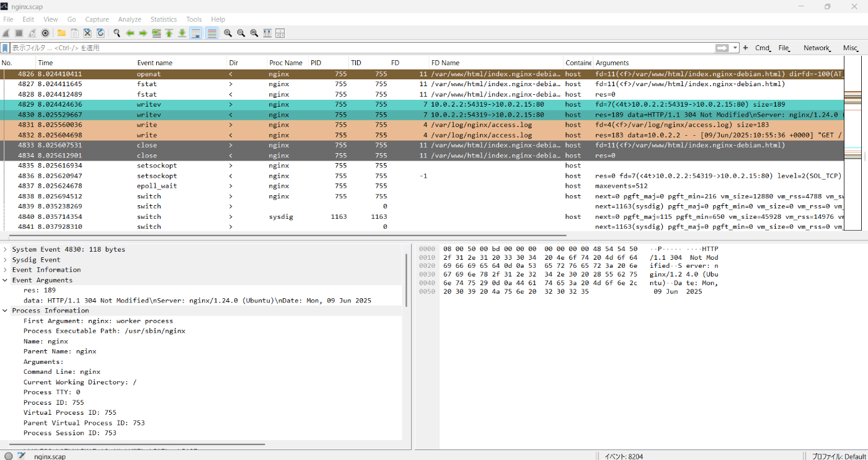Toggle event list colorization
The width and height of the screenshot is (868, 460).
coord(212,33)
